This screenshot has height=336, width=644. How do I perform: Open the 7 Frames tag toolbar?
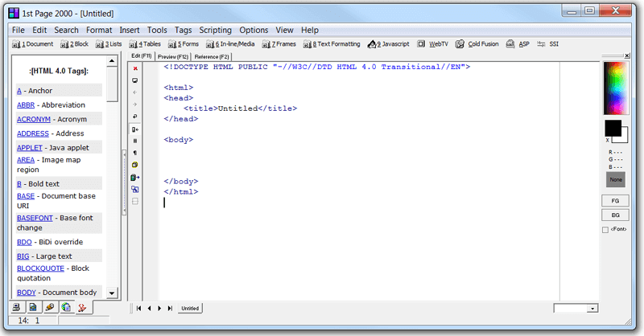[x=279, y=44]
